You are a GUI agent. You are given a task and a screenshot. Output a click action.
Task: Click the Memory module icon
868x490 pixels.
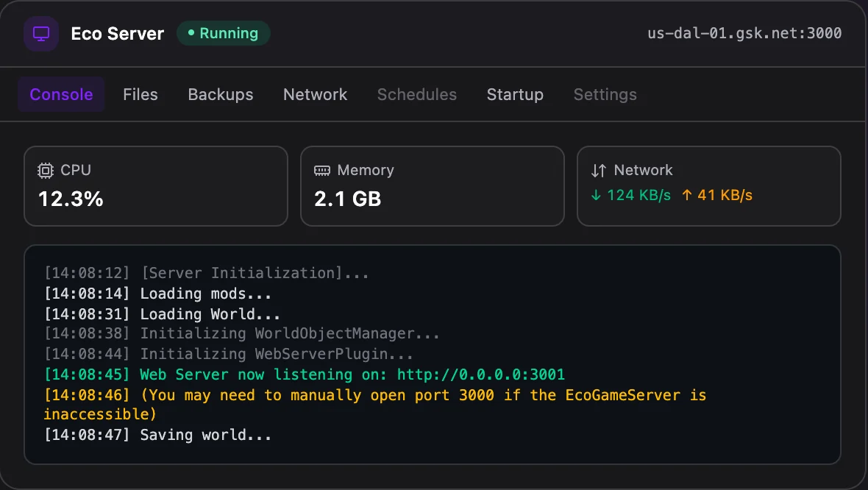coord(321,171)
